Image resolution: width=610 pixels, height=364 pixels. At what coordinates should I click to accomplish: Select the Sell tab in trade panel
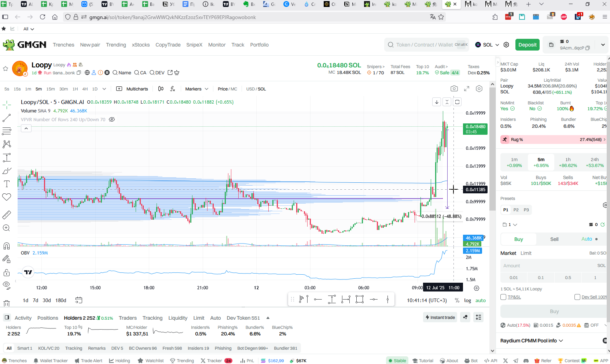[554, 239]
